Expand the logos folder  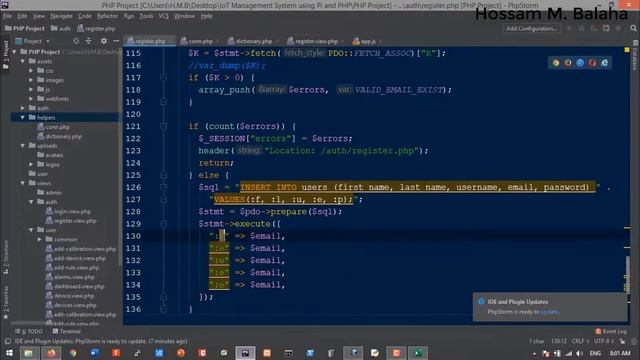[31, 164]
